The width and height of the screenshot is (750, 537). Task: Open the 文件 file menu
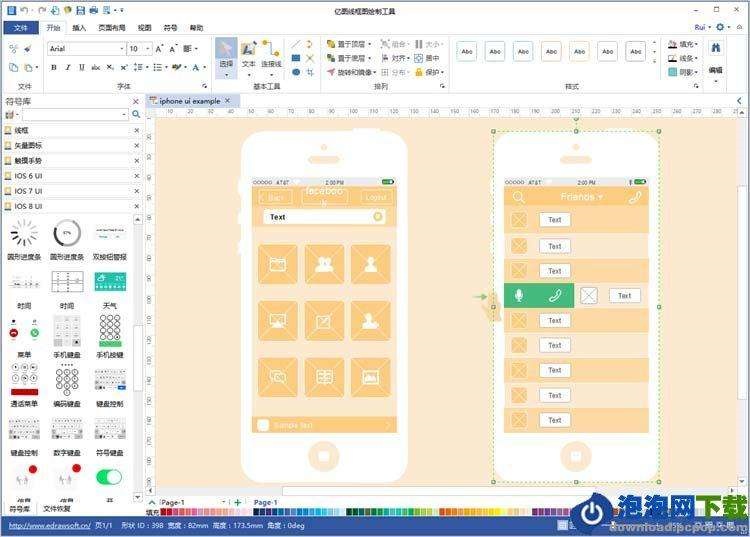[21, 28]
